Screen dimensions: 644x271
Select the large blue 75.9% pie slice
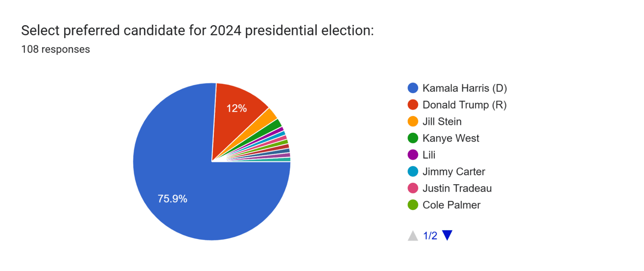pos(188,188)
